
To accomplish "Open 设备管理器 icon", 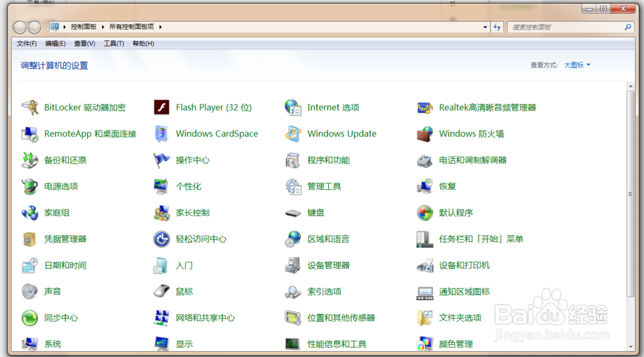I will pyautogui.click(x=293, y=265).
